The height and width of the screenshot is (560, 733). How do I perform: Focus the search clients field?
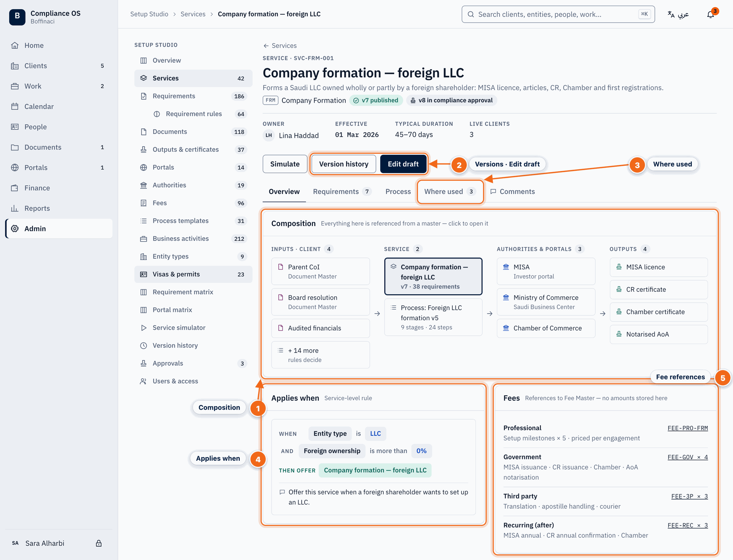pos(558,14)
